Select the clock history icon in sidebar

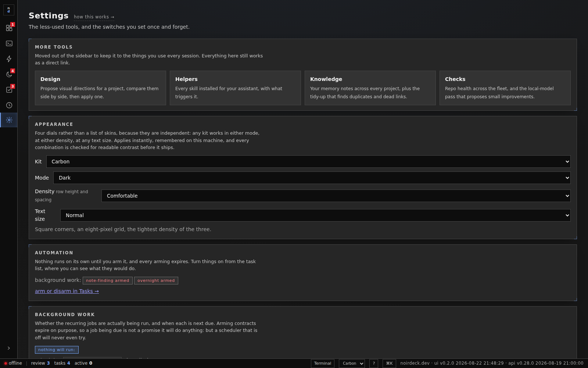9,105
